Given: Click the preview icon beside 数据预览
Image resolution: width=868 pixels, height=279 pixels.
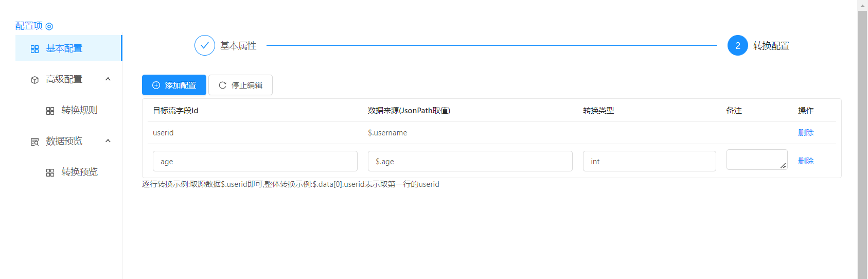Looking at the screenshot, I should tap(34, 142).
